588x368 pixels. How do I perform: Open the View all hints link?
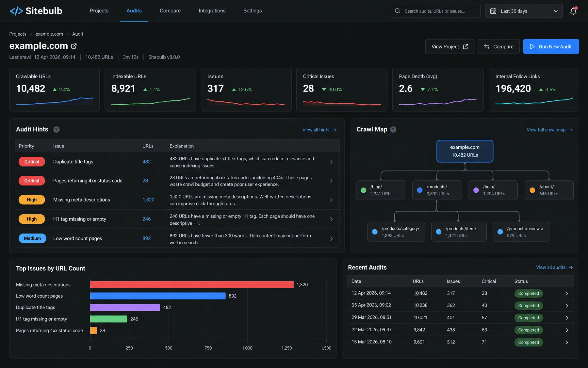[319, 130]
